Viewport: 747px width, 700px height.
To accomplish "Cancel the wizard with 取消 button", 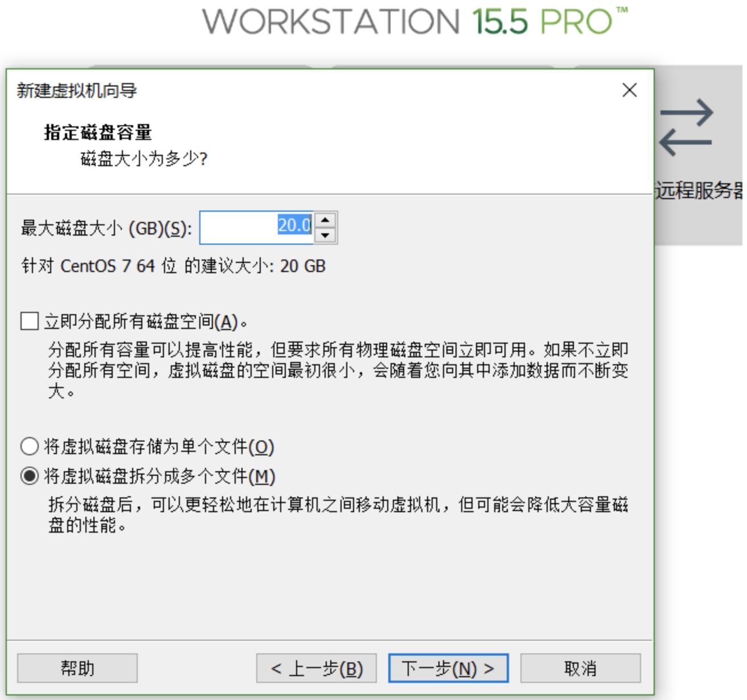I will tap(581, 668).
